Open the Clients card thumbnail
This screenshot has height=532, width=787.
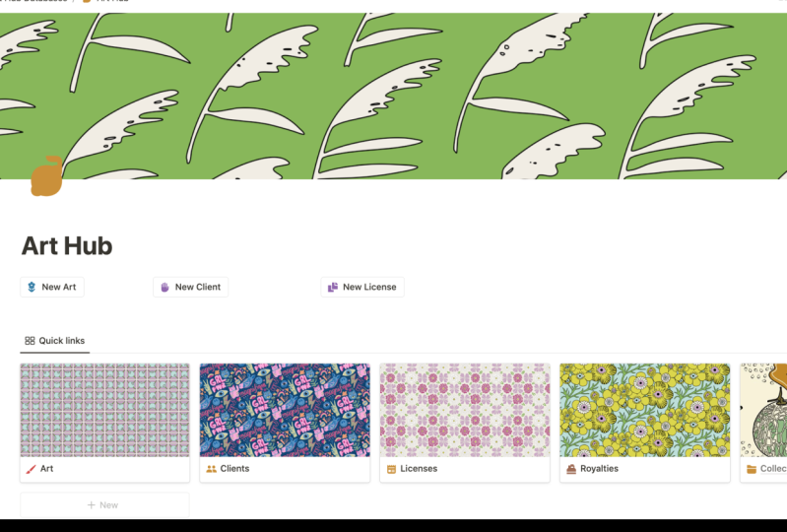285,410
